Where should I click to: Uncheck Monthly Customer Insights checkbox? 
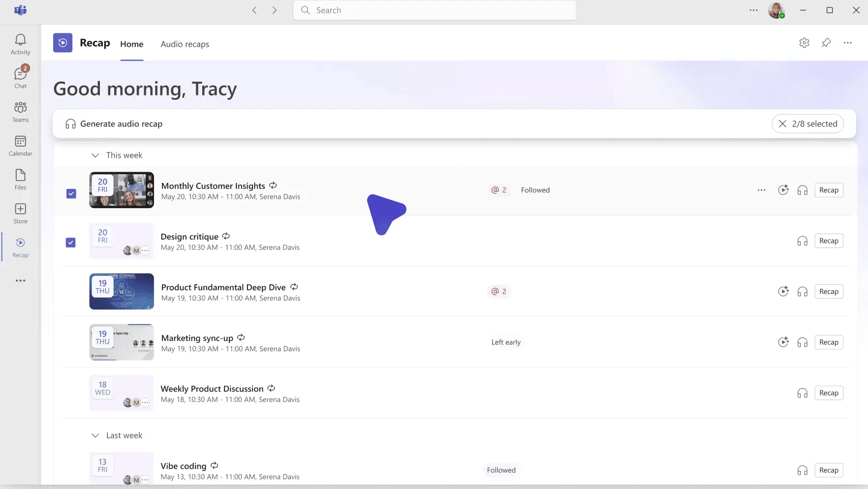[x=71, y=194]
